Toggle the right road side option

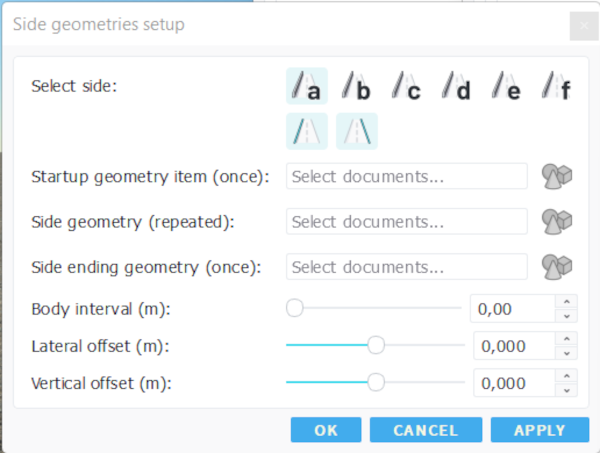pyautogui.click(x=356, y=131)
